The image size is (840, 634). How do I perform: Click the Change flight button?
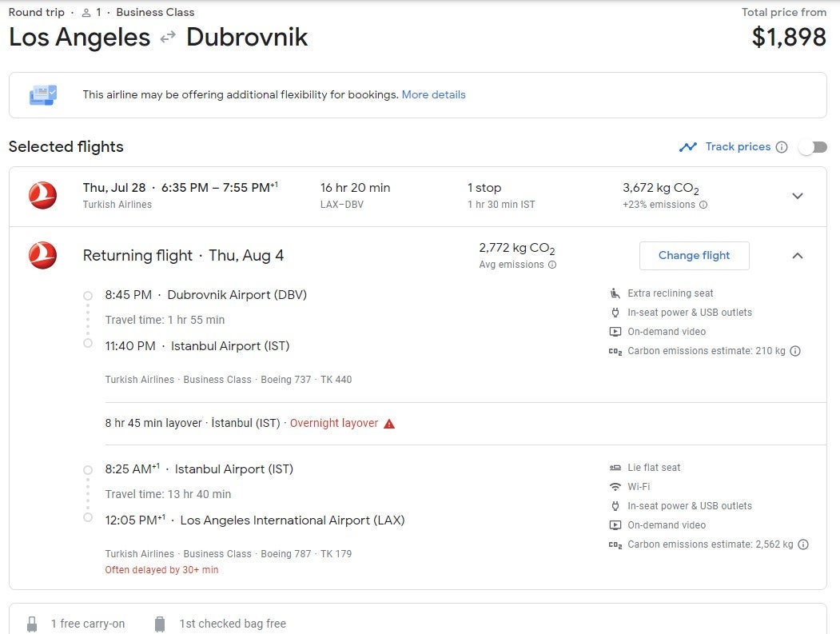coord(694,256)
